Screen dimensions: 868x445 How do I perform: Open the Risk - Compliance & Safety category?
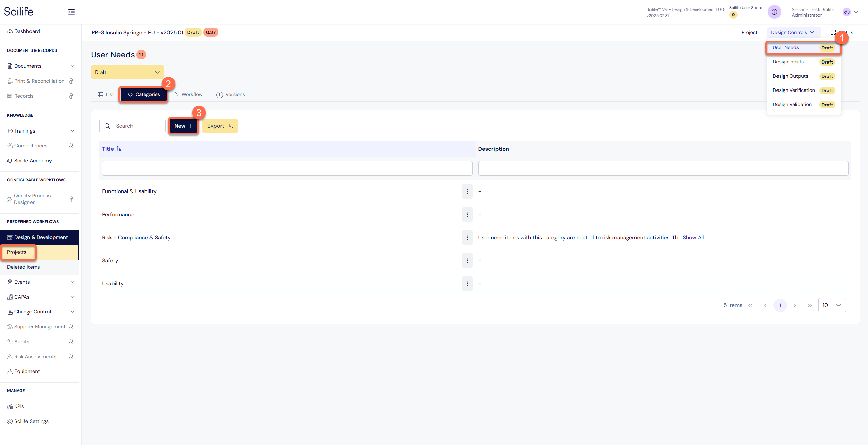136,238
